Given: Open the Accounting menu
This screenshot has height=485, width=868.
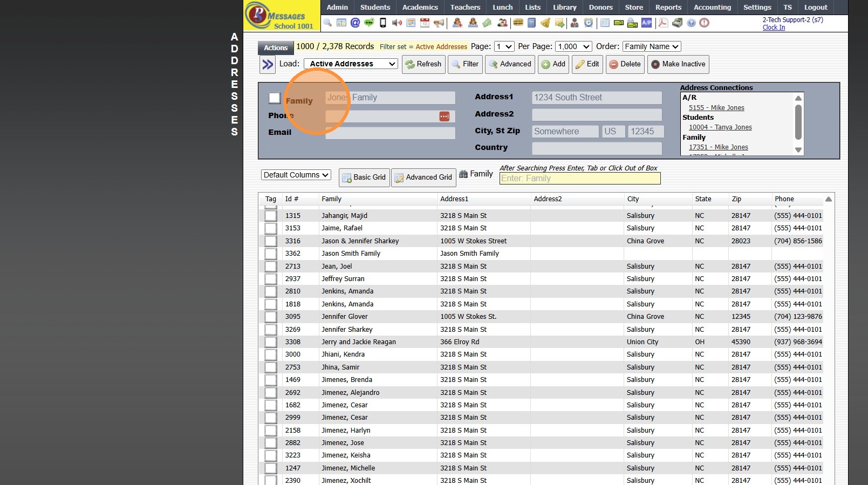Looking at the screenshot, I should coord(712,8).
